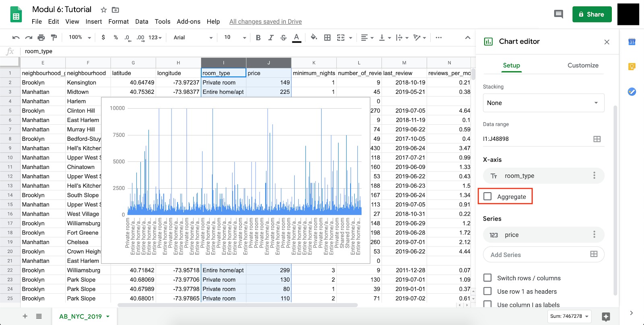Decrease decimal places icon

(127, 38)
